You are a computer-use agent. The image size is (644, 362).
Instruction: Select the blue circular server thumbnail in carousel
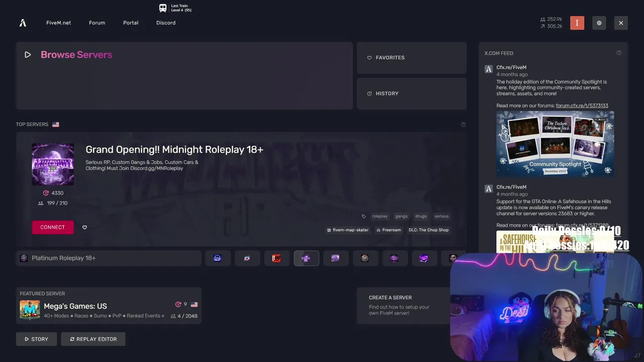point(217,258)
